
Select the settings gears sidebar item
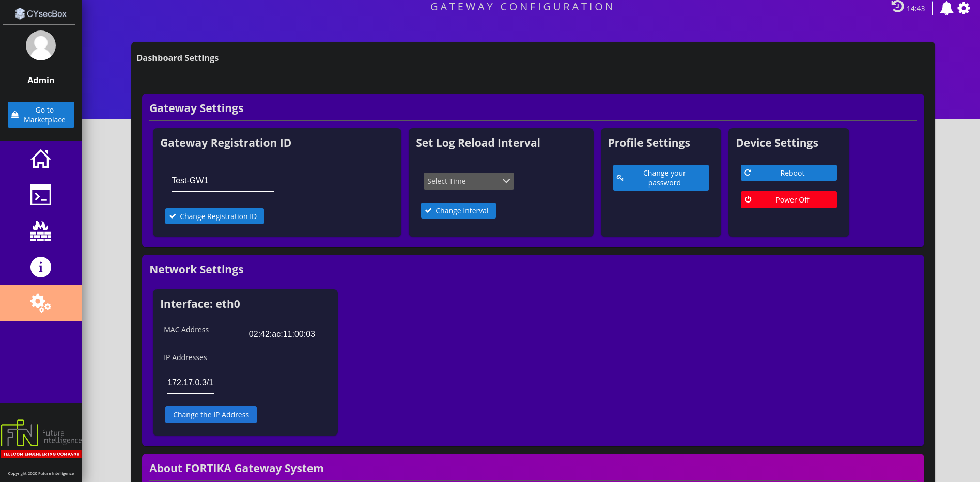(41, 303)
